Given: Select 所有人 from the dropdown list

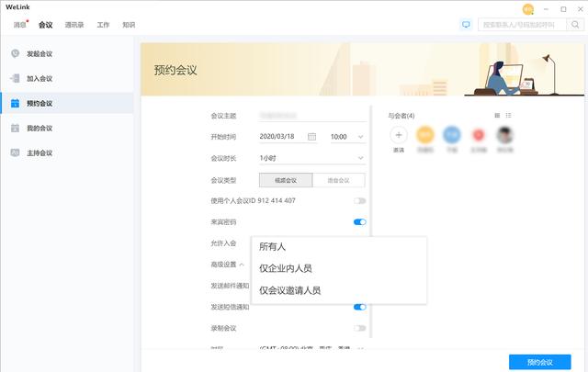Looking at the screenshot, I should (339, 247).
